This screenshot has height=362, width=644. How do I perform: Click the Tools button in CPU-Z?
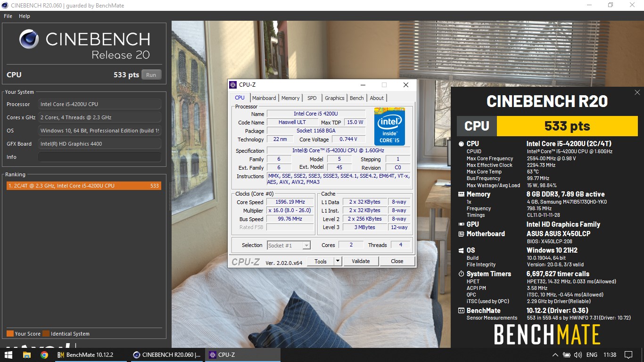(x=321, y=261)
